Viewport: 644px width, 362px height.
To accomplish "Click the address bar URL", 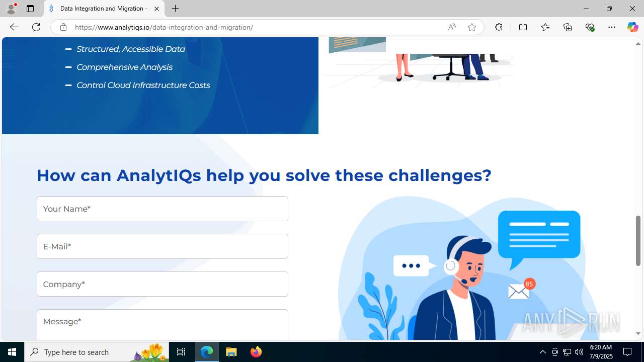I will click(x=164, y=27).
